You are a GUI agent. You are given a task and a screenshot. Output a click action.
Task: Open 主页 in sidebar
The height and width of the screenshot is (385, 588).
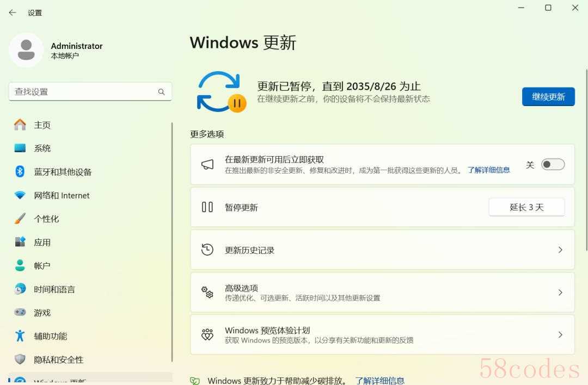[x=90, y=125]
